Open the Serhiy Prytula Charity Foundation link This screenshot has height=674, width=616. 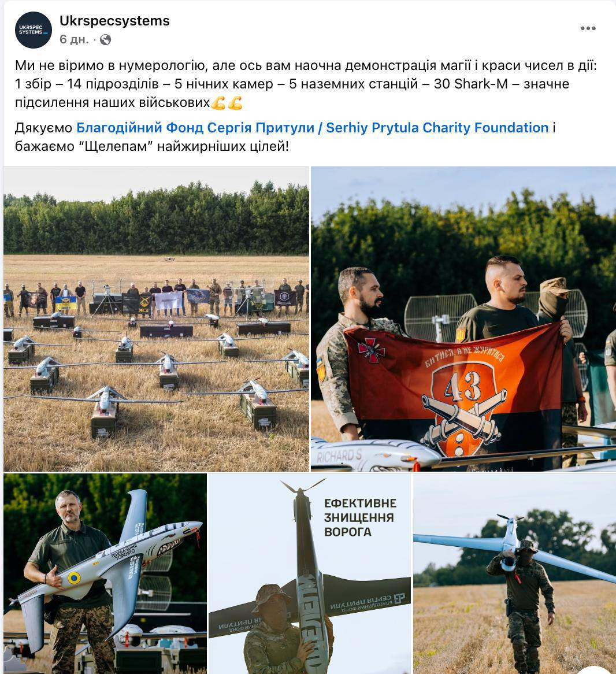pyautogui.click(x=312, y=128)
